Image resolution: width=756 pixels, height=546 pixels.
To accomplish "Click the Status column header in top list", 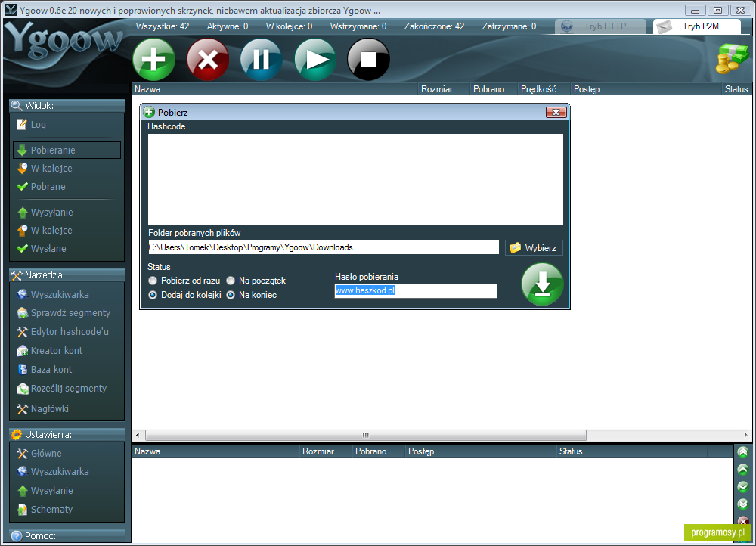I will point(736,89).
